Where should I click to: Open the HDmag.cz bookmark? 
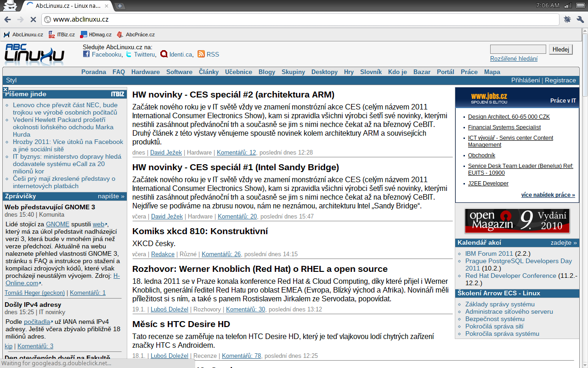point(96,34)
